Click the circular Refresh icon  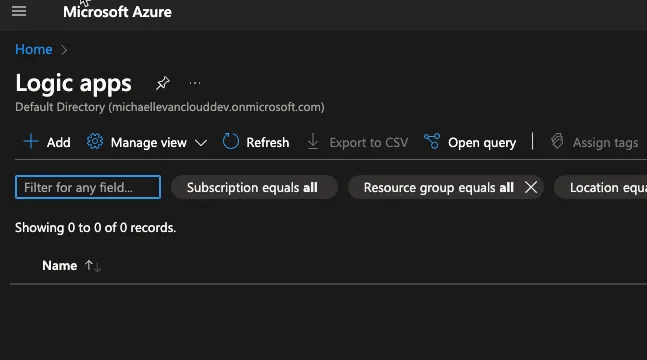pos(231,142)
